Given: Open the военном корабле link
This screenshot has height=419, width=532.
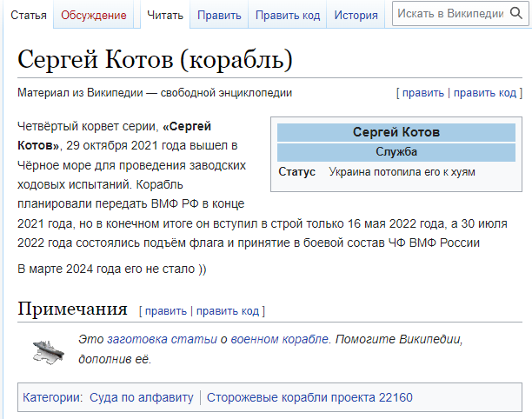Looking at the screenshot, I should click(280, 339).
